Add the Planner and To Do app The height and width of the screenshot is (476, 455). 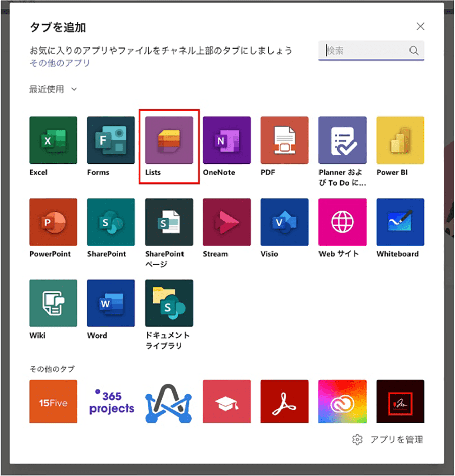[342, 140]
